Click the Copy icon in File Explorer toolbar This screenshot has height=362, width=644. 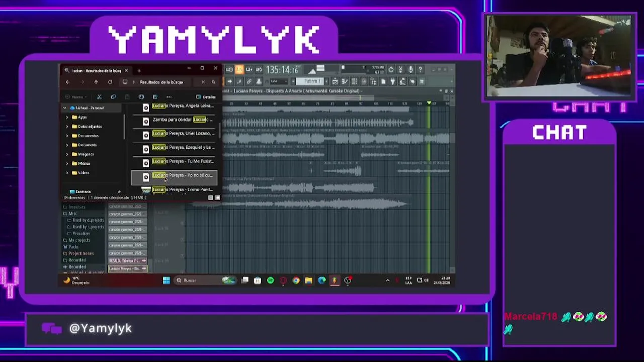113,97
